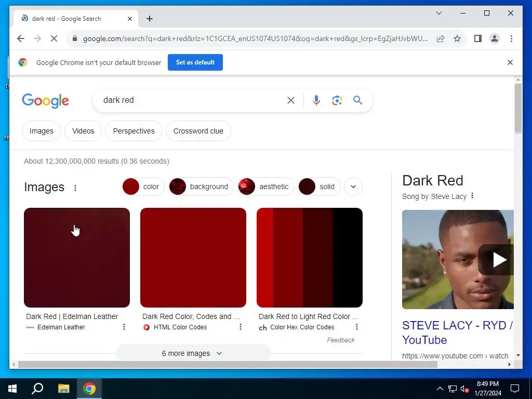This screenshot has width=532, height=399.
Task: Click Set as default button
Action: click(x=195, y=62)
